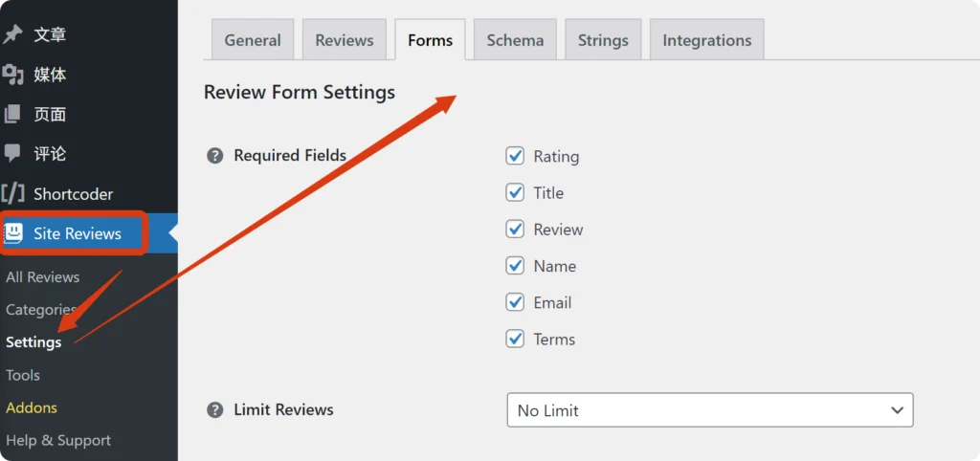980x461 pixels.
Task: Toggle the Title checkbox
Action: pos(516,192)
